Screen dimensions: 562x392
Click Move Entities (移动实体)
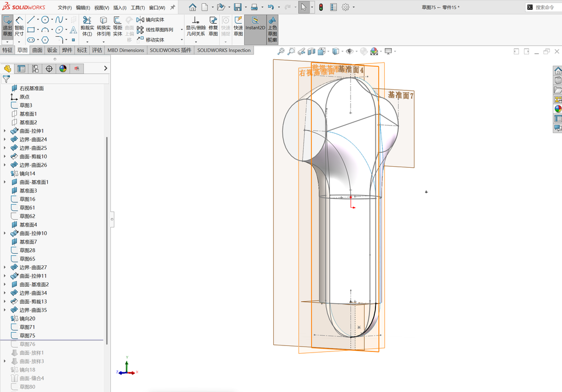click(x=150, y=39)
